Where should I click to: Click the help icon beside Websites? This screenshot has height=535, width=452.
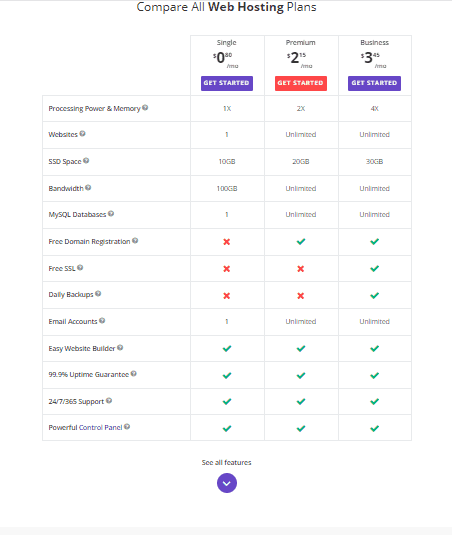tap(83, 134)
